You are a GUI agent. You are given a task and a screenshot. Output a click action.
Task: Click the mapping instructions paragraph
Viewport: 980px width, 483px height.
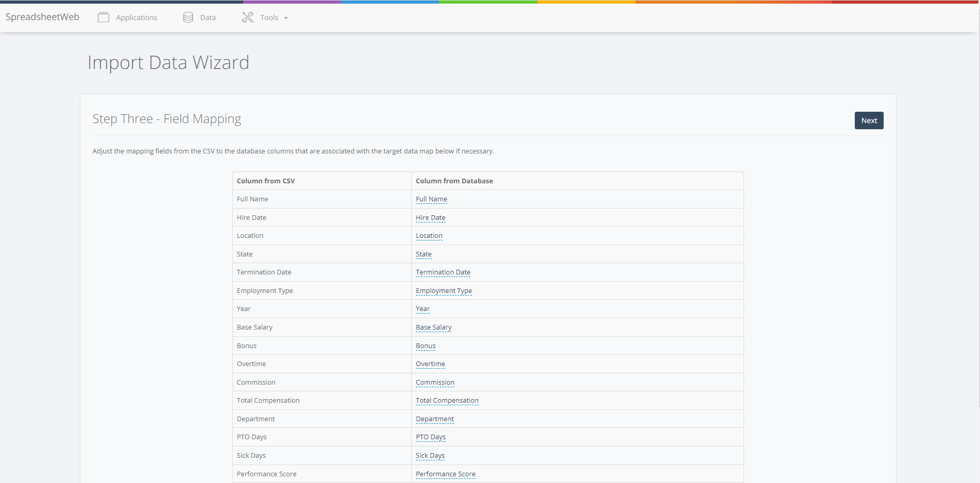pos(293,151)
